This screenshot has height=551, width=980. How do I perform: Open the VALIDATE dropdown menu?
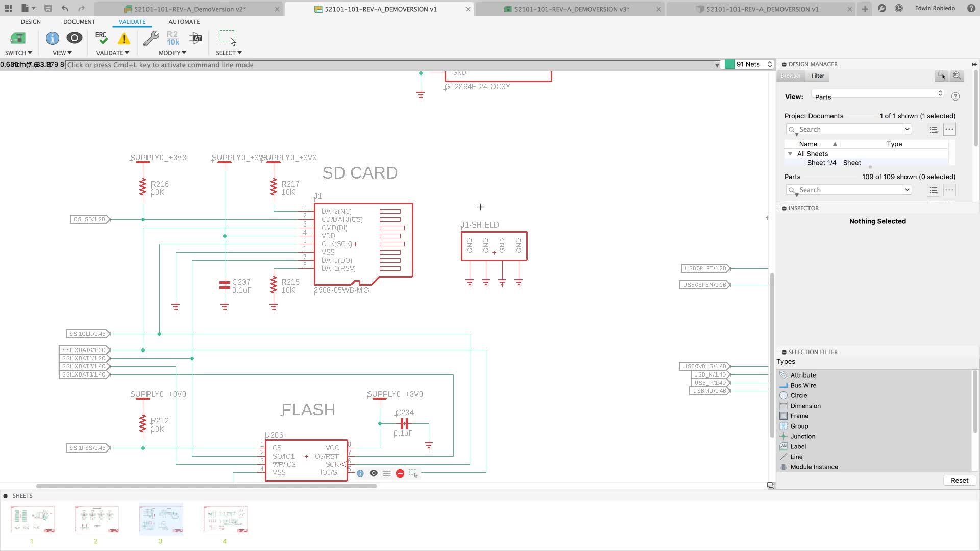112,53
